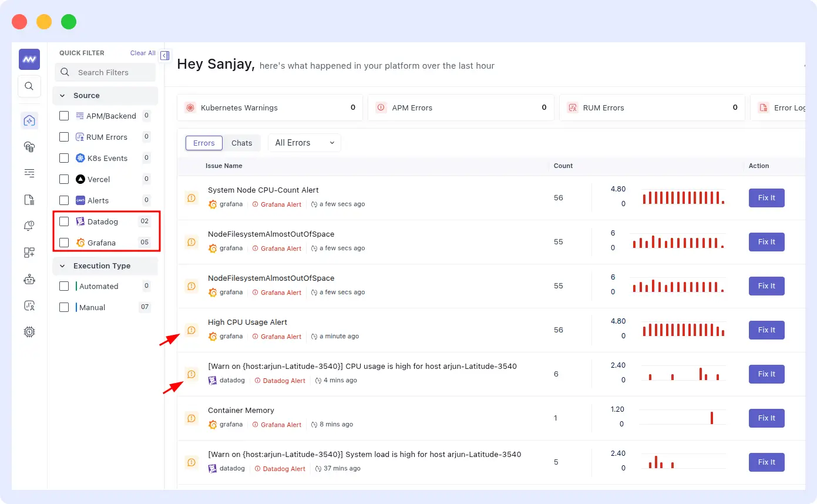Check the Manual execution type filter
This screenshot has height=504, width=817.
point(64,307)
